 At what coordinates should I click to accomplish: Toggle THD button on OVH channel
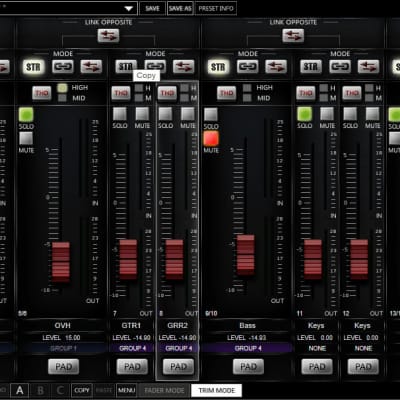(x=42, y=93)
